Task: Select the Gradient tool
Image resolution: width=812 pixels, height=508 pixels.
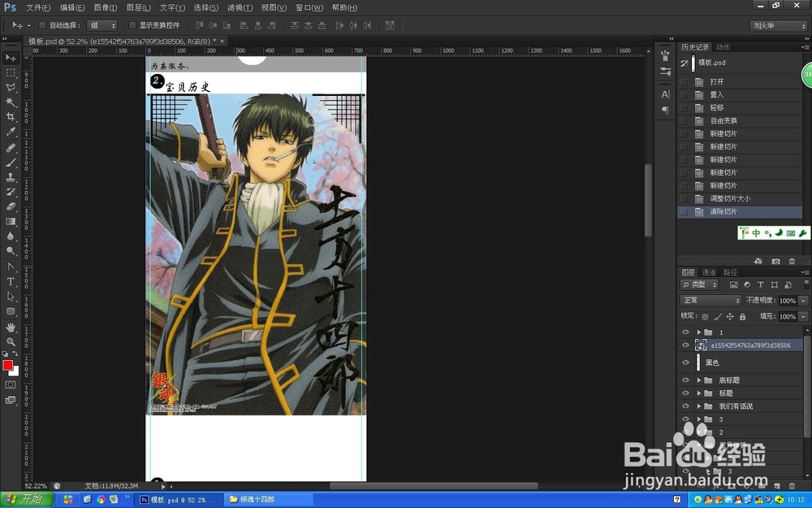Action: (11, 221)
